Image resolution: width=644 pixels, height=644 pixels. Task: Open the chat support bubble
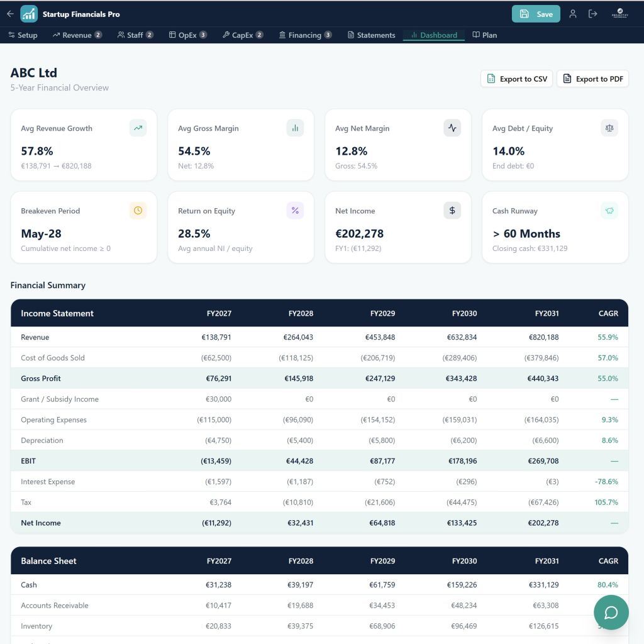coord(611,613)
